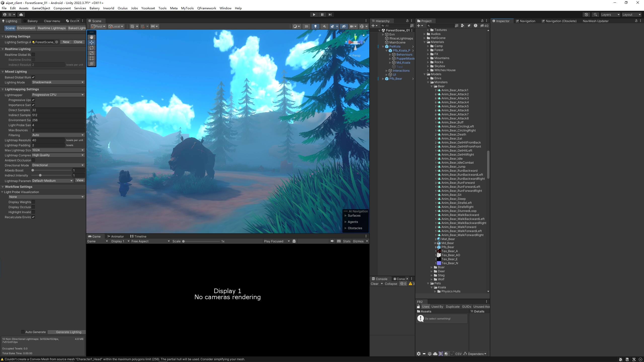This screenshot has height=362, width=644.
Task: Open the Lightmapper Progressive CPU dropdown
Action: [x=58, y=95]
